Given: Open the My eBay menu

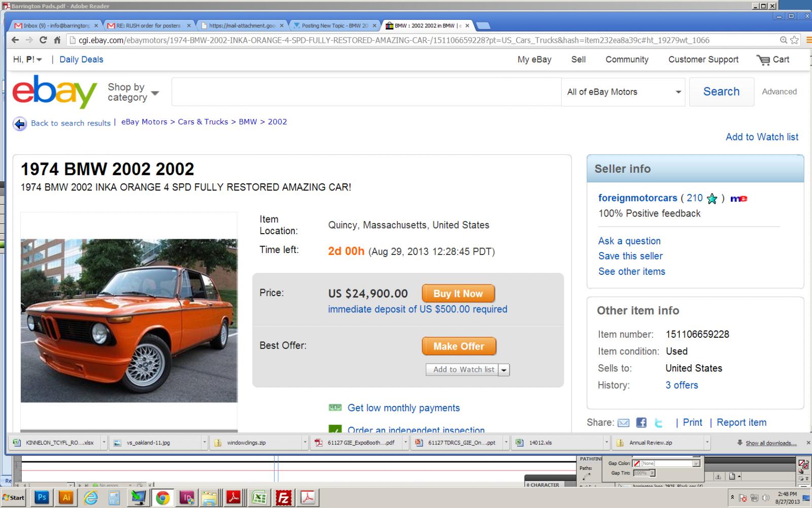Looking at the screenshot, I should coord(534,59).
